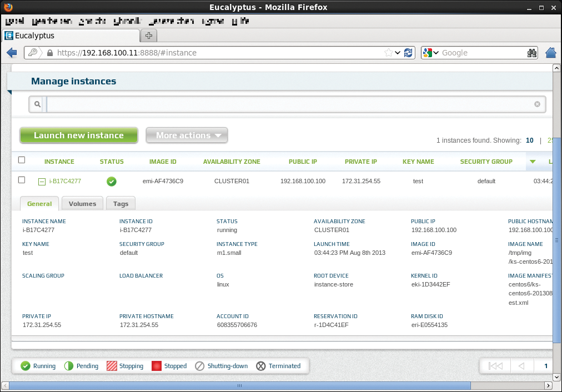
Task: Click the Pending legend half-circle icon
Action: click(69, 366)
